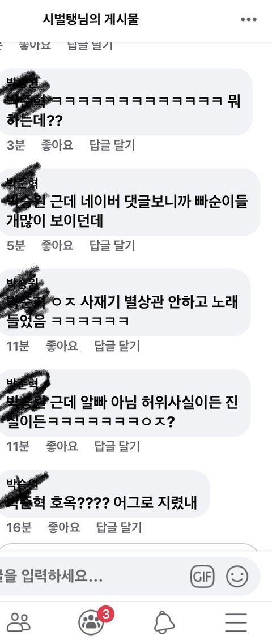Open the hamburger menu tab
Image resolution: width=272 pixels, height=644 pixels.
coord(236,622)
